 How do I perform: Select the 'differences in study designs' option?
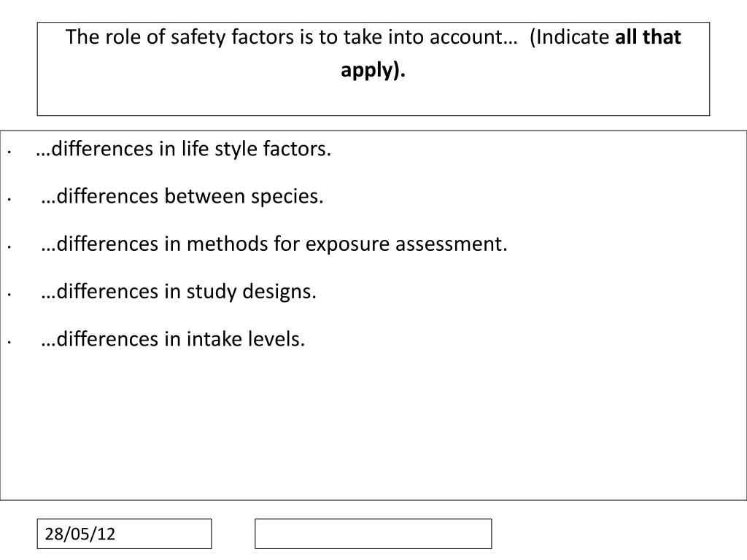179,292
